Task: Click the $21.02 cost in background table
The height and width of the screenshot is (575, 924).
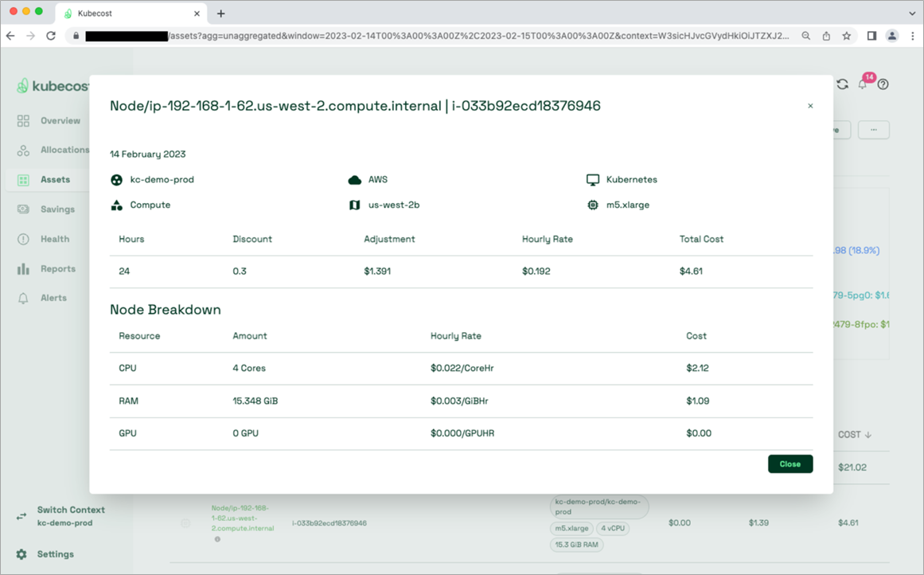Action: click(x=852, y=467)
